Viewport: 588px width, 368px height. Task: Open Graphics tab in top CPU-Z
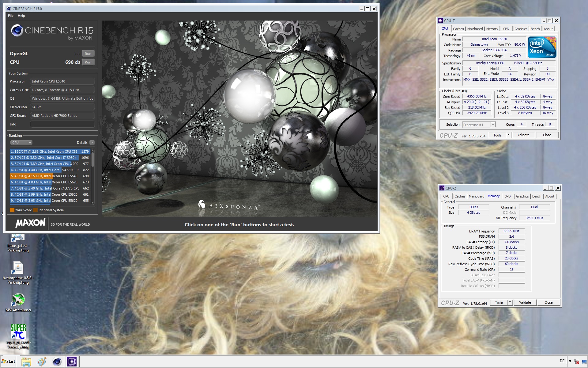point(521,29)
